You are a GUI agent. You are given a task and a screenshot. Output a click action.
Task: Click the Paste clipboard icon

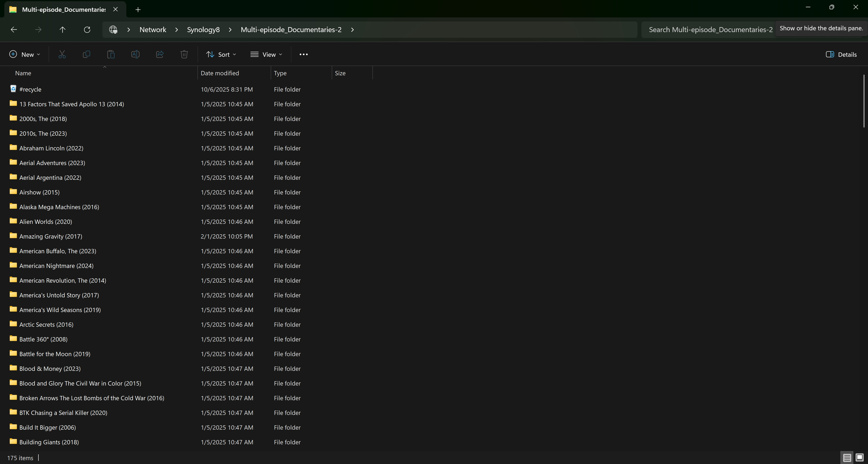[x=111, y=54]
